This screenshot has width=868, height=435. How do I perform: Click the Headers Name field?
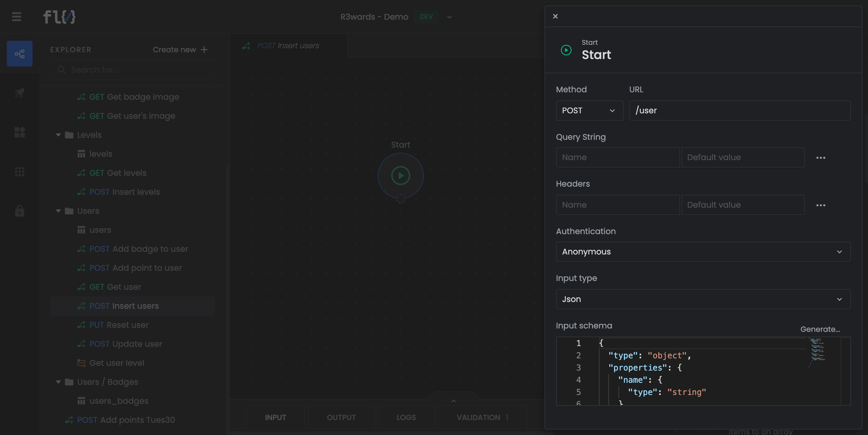[x=618, y=205]
